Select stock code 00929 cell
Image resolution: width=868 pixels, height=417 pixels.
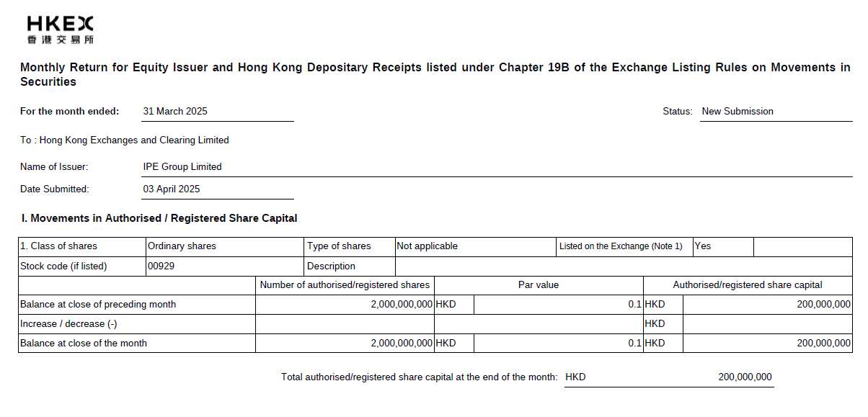pyautogui.click(x=225, y=266)
